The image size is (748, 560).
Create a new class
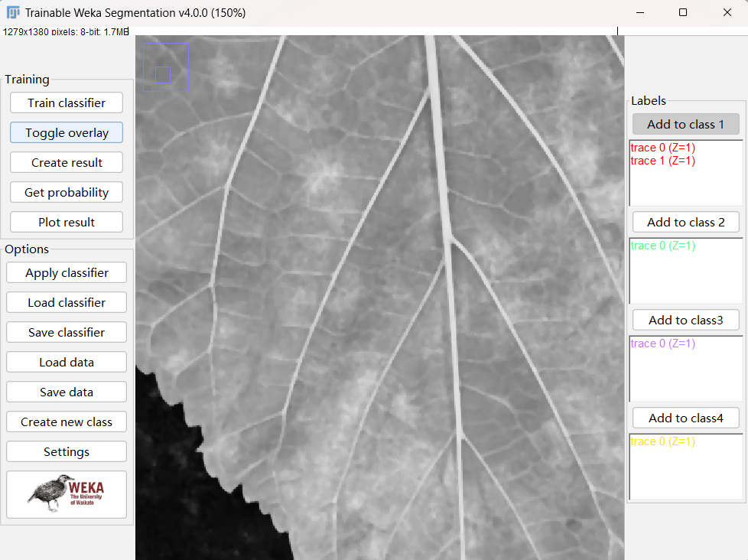pyautogui.click(x=66, y=422)
